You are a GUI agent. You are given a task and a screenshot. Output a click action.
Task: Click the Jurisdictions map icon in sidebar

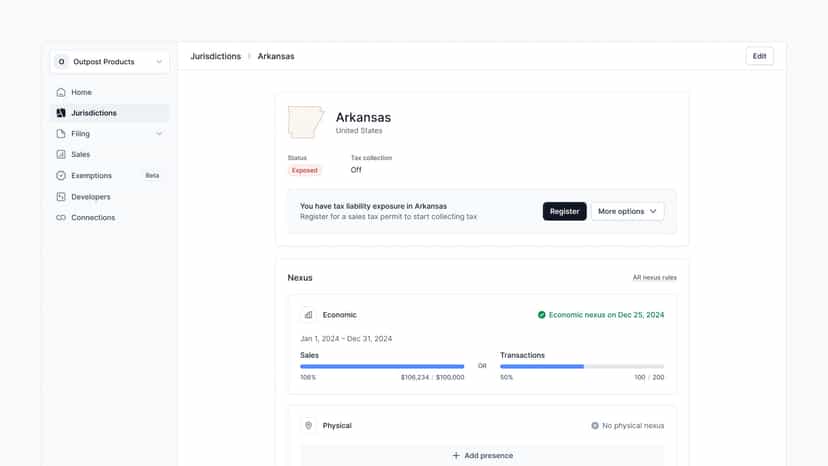click(61, 113)
